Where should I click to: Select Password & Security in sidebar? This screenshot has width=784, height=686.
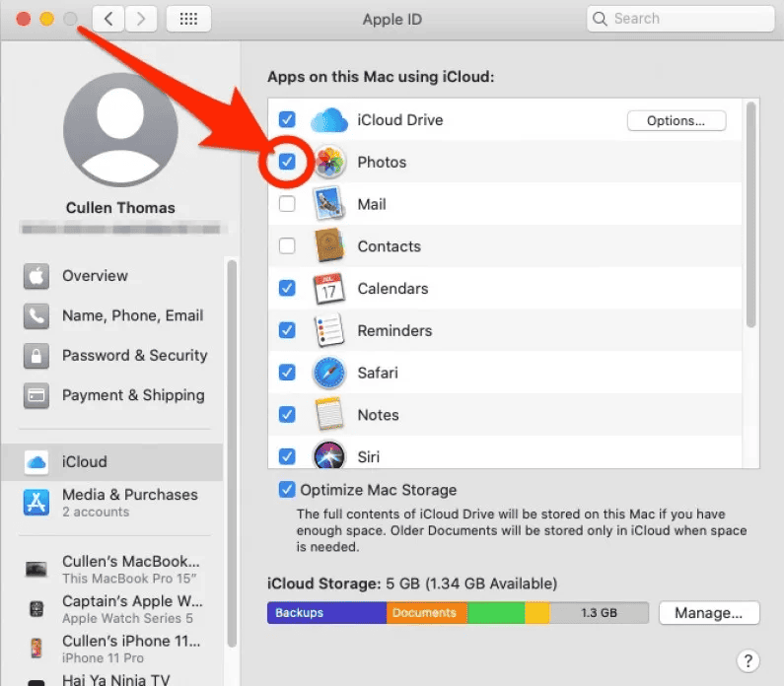click(x=134, y=356)
